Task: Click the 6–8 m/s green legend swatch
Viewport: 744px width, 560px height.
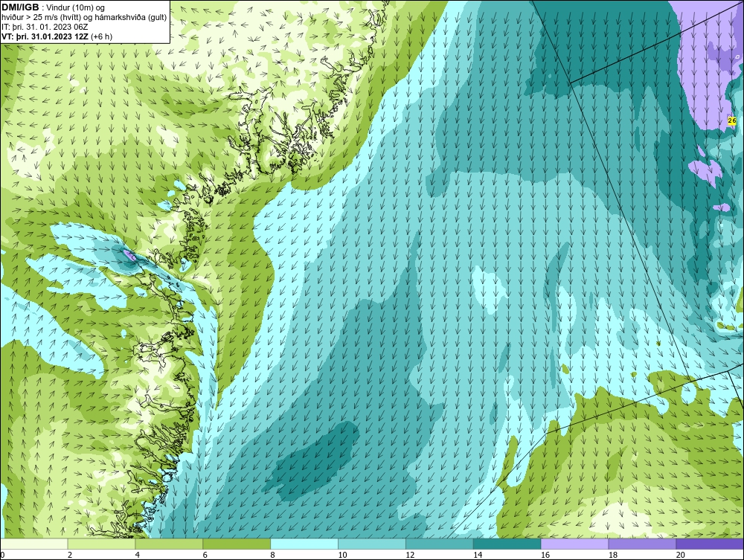Action: 237,544
